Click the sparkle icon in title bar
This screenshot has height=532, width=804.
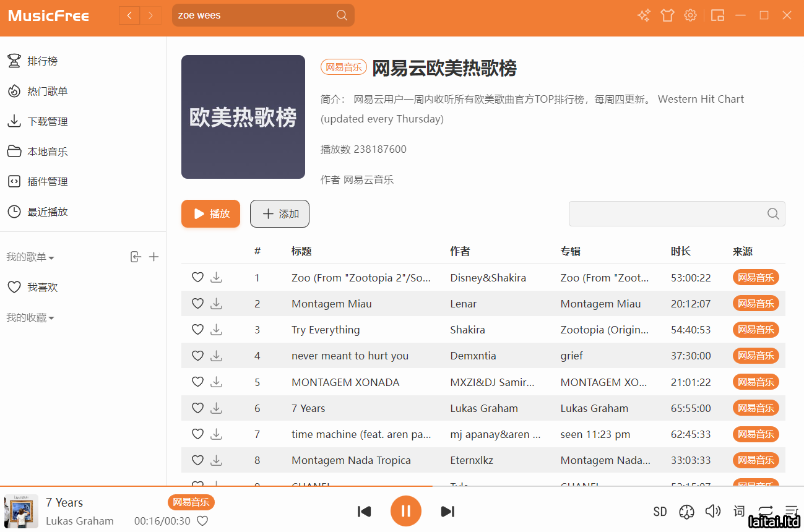coord(644,15)
